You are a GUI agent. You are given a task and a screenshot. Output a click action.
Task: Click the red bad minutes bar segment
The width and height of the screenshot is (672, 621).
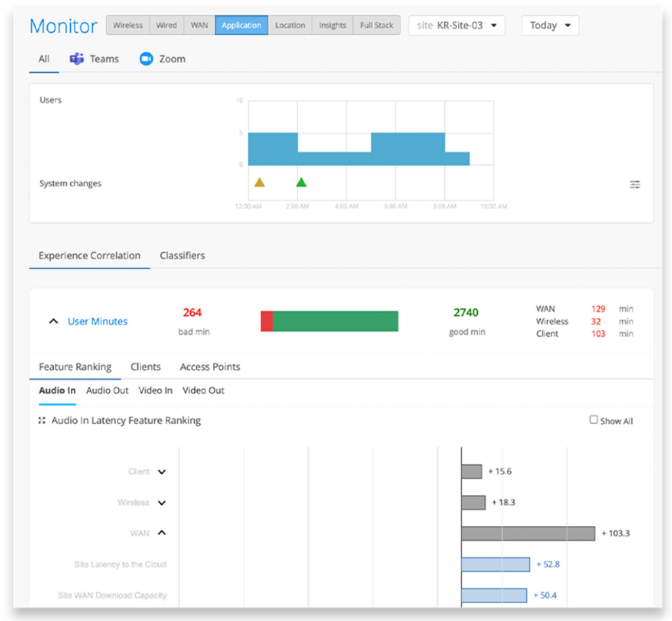click(266, 321)
